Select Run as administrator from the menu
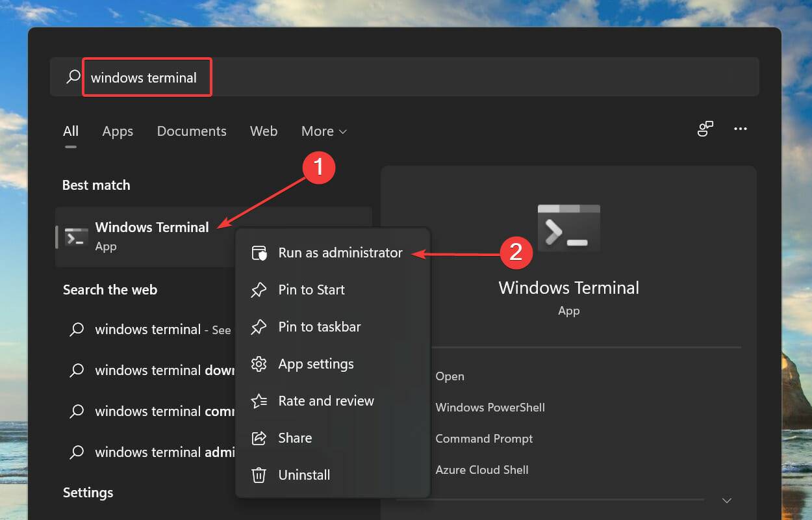Image resolution: width=812 pixels, height=520 pixels. pos(340,252)
